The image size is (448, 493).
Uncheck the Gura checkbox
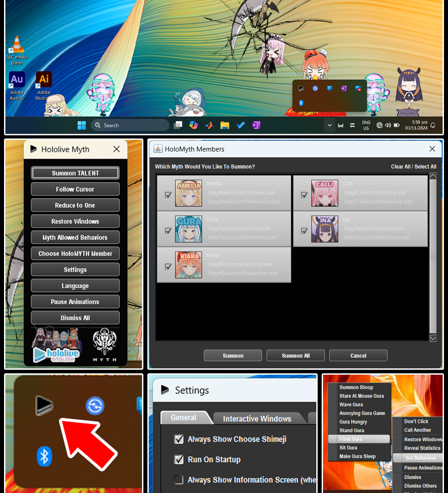point(168,231)
